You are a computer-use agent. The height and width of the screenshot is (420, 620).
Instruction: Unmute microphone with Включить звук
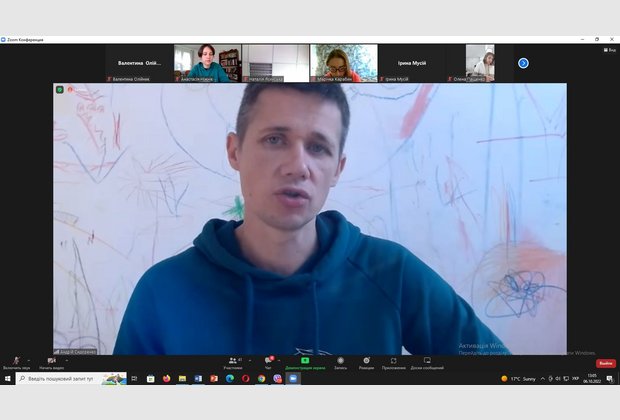(16, 361)
